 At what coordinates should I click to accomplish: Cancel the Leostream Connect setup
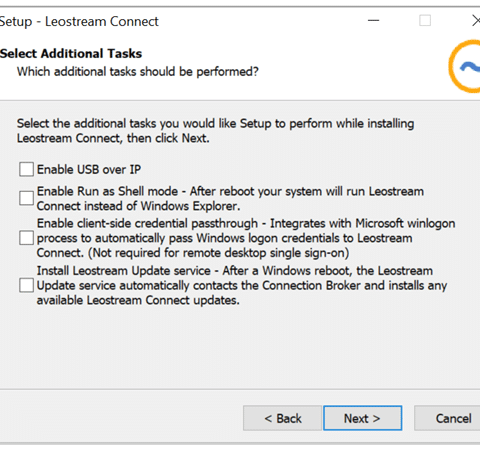(448, 418)
